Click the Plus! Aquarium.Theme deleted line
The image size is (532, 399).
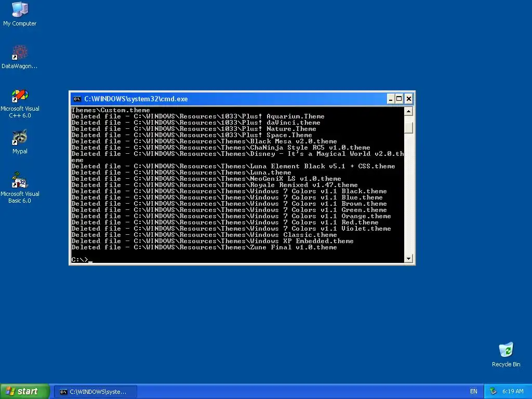pyautogui.click(x=198, y=116)
